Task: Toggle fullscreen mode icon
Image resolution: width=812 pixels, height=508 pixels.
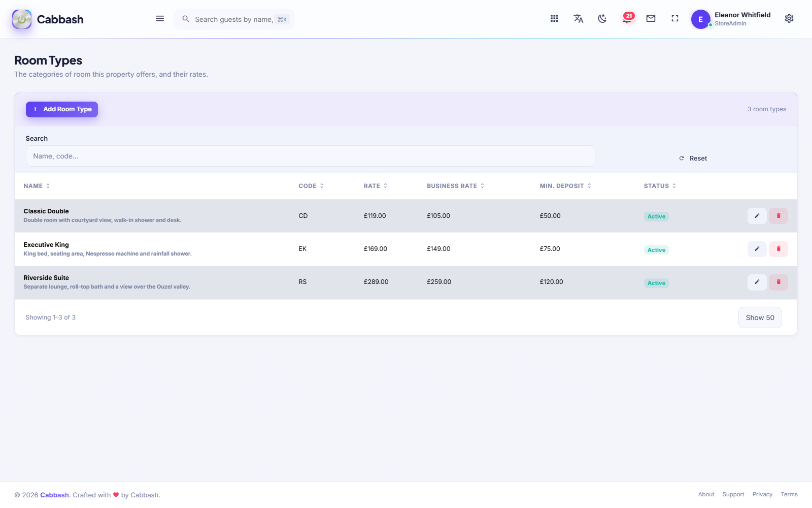Action: [675, 19]
